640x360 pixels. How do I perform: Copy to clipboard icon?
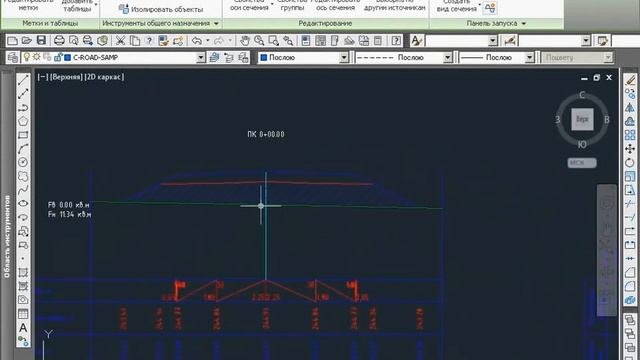click(x=135, y=40)
